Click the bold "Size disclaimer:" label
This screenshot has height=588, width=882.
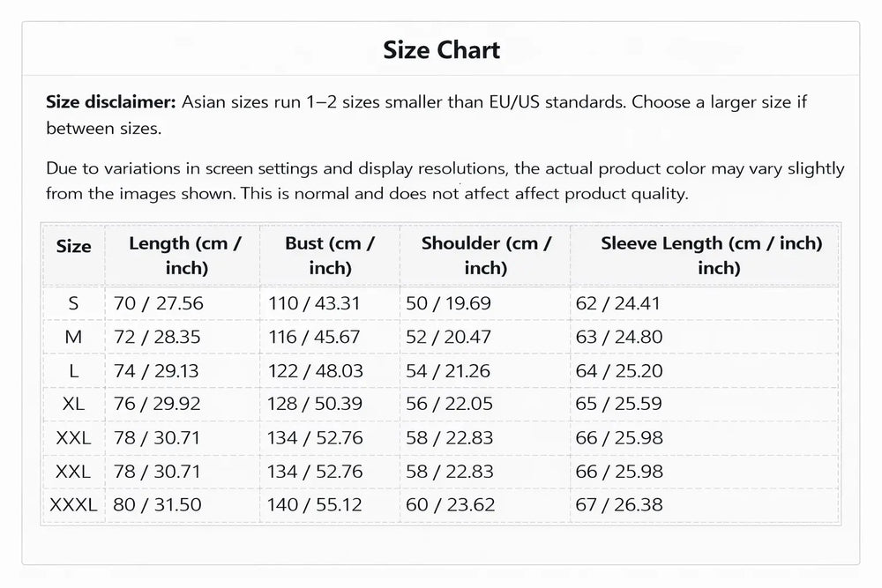[x=111, y=101]
